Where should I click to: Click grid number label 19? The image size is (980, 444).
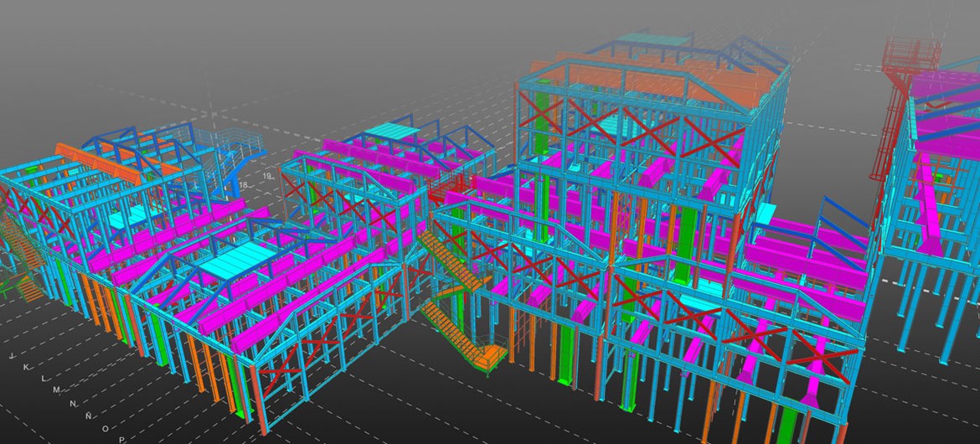tap(266, 176)
